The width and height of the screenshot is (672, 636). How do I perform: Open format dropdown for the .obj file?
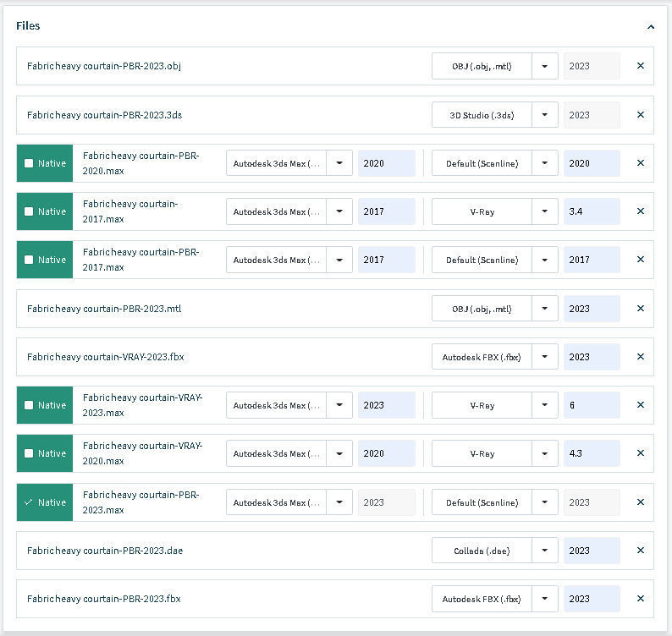(545, 66)
